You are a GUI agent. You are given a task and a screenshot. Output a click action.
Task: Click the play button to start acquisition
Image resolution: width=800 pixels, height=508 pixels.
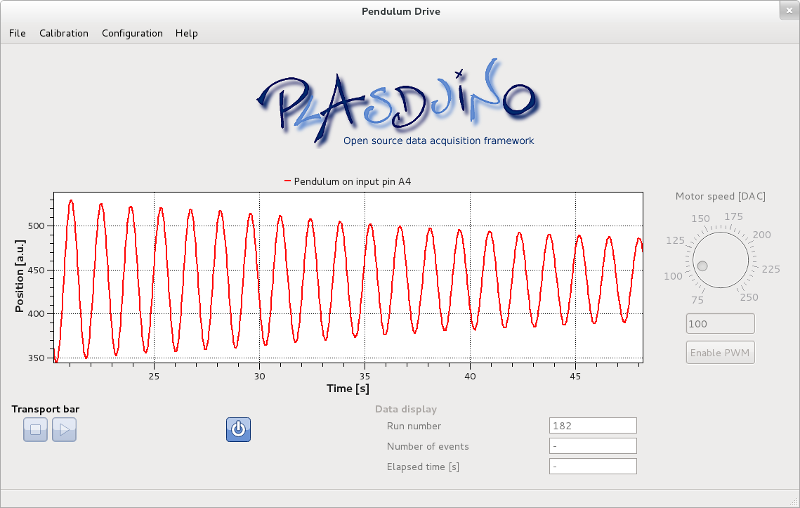(64, 430)
